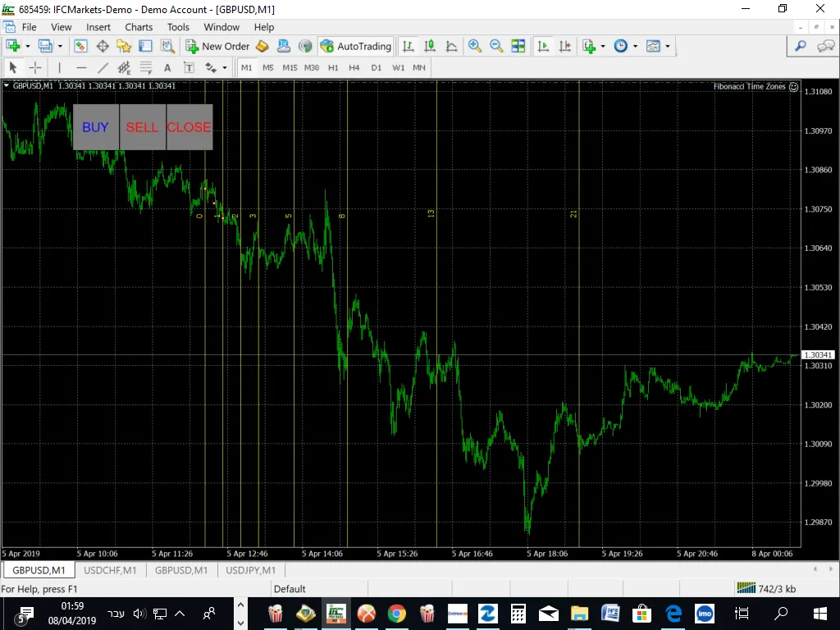
Task: Switch to the USDCHF,M1 chart tab
Action: coord(110,569)
